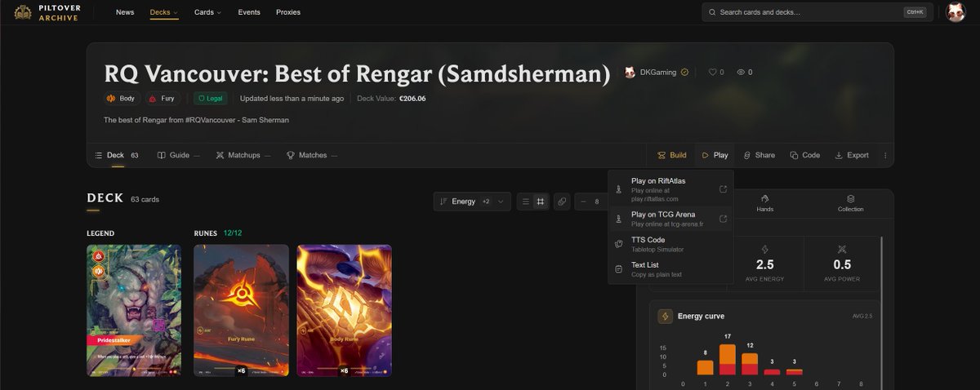The image size is (980, 390).
Task: Click the Legal format badge
Action: [x=211, y=99]
